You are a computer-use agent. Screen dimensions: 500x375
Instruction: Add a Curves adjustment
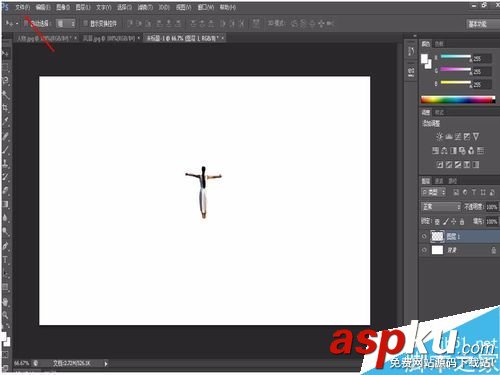pyautogui.click(x=458, y=136)
